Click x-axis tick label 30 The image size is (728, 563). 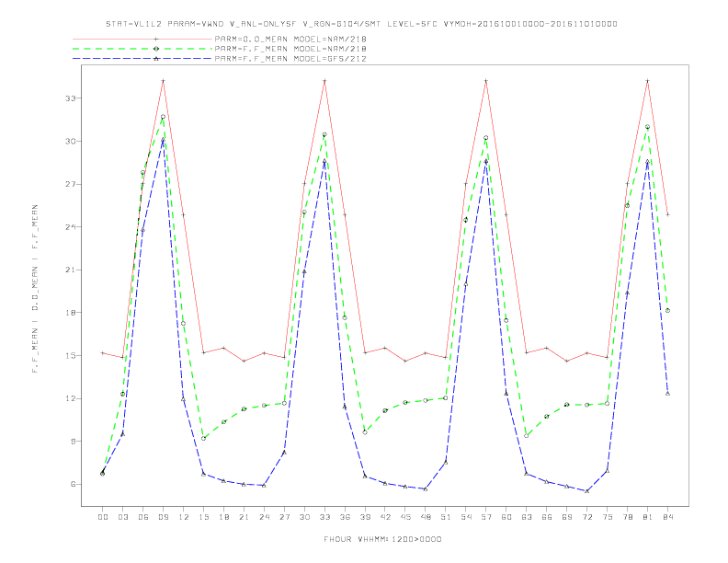click(x=304, y=517)
